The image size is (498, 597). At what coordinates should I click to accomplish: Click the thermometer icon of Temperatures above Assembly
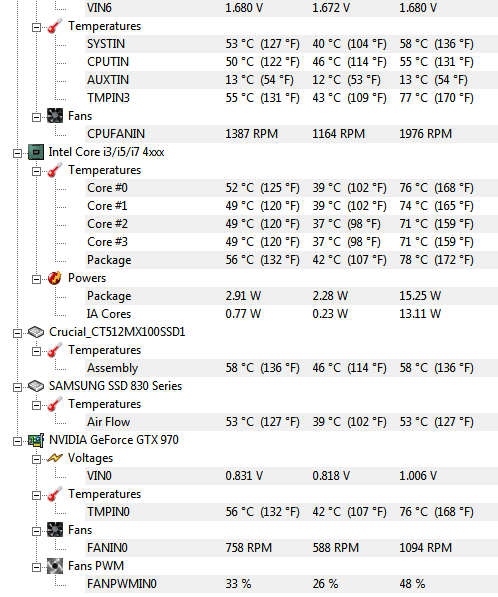pyautogui.click(x=55, y=350)
